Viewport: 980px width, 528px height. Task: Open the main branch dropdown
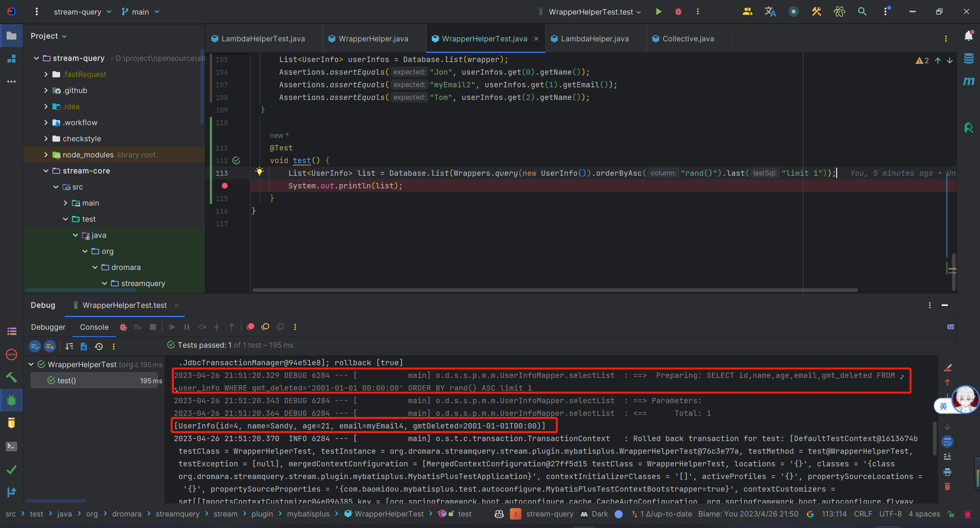click(x=140, y=12)
